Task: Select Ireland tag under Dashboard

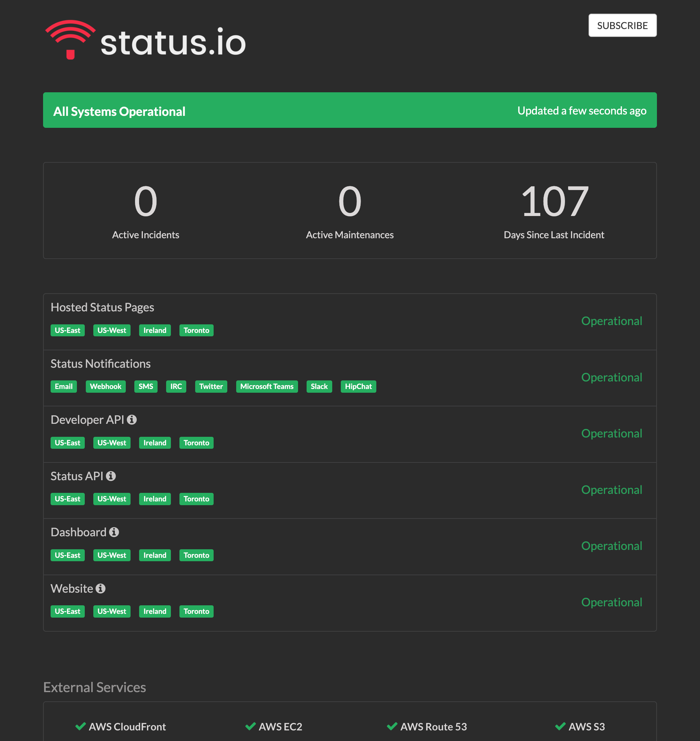Action: pyautogui.click(x=155, y=555)
